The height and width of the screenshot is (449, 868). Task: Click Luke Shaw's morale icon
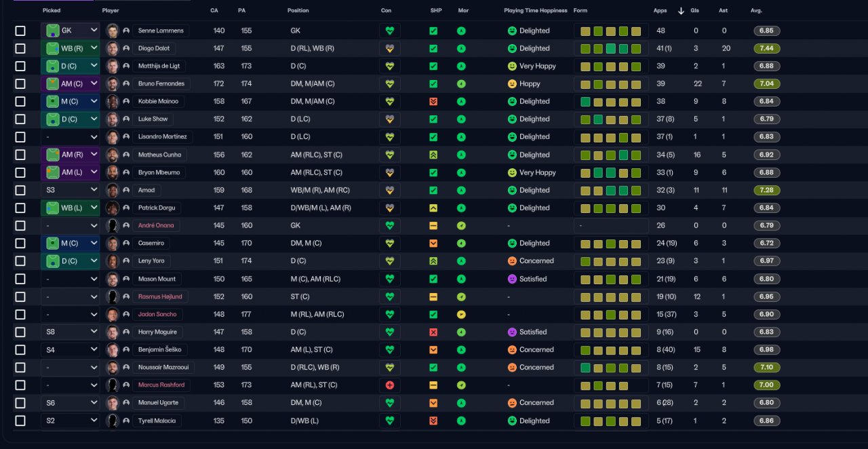461,119
